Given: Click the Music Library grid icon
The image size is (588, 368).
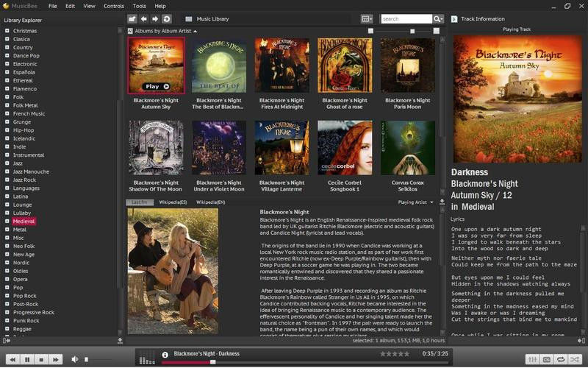Looking at the screenshot, I should [189, 19].
